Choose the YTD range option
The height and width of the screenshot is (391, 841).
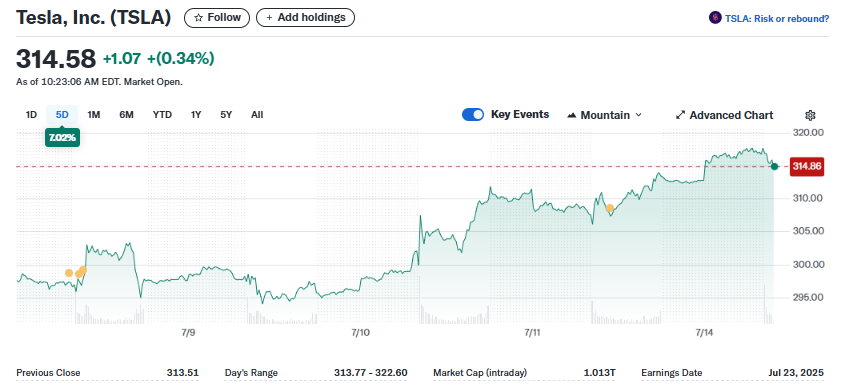pos(162,114)
